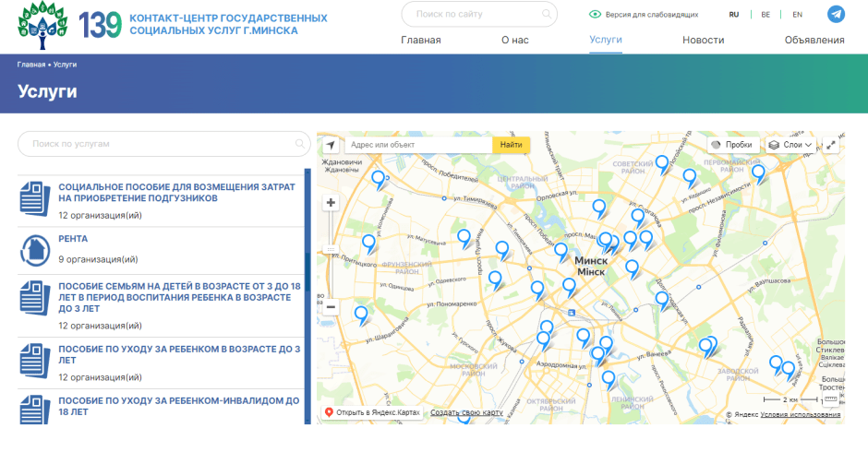Zoom out the map with minus button
This screenshot has width=868, height=452.
[x=331, y=306]
